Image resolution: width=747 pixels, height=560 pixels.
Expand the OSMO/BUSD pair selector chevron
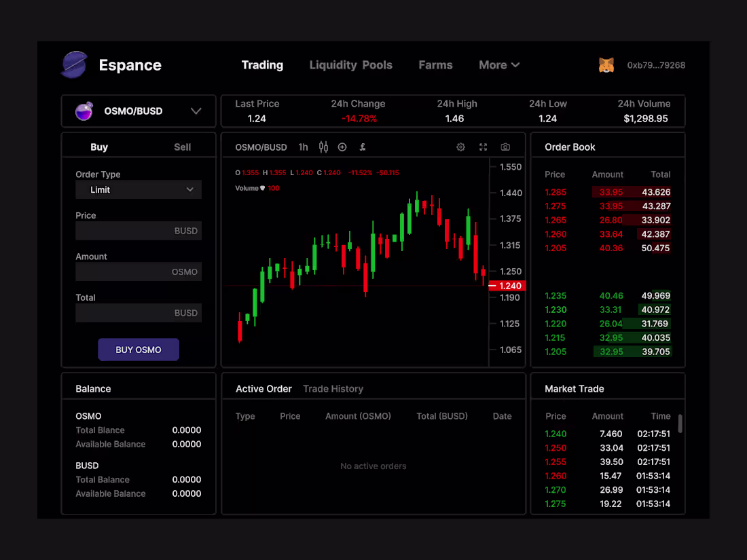point(196,111)
